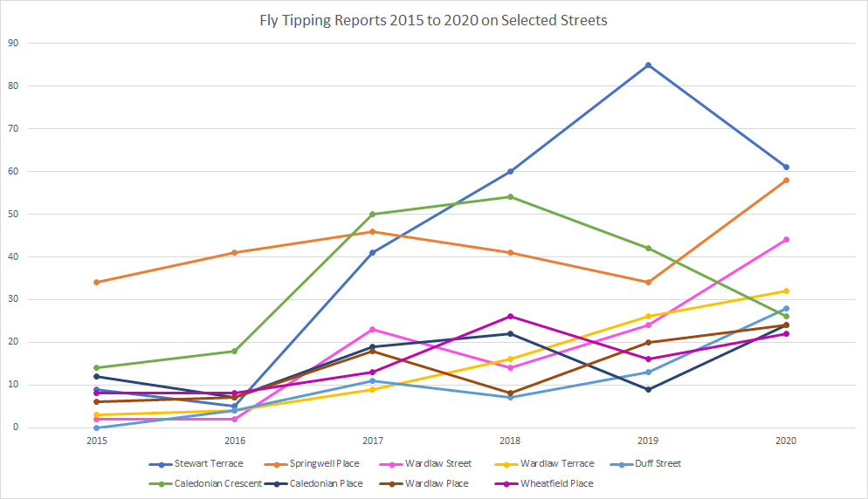
Task: Click Caledonian Place low point in 2019
Action: [648, 389]
